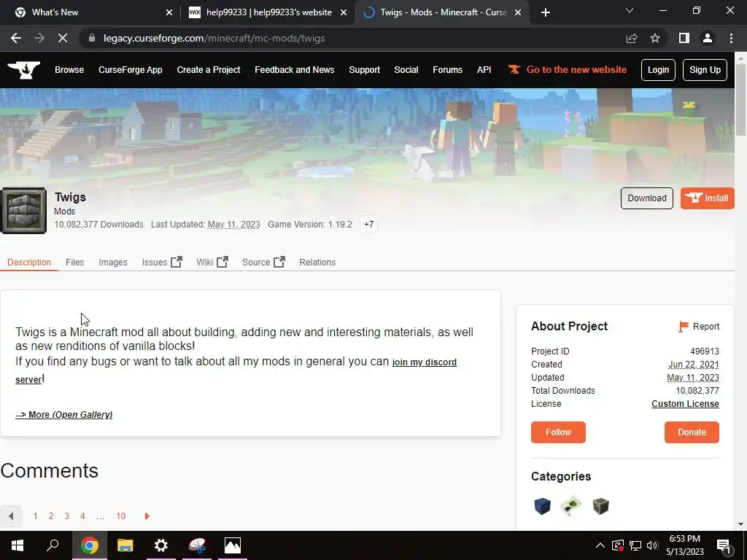Image resolution: width=747 pixels, height=560 pixels.
Task: Click the CurseForge anvil logo
Action: (x=24, y=70)
